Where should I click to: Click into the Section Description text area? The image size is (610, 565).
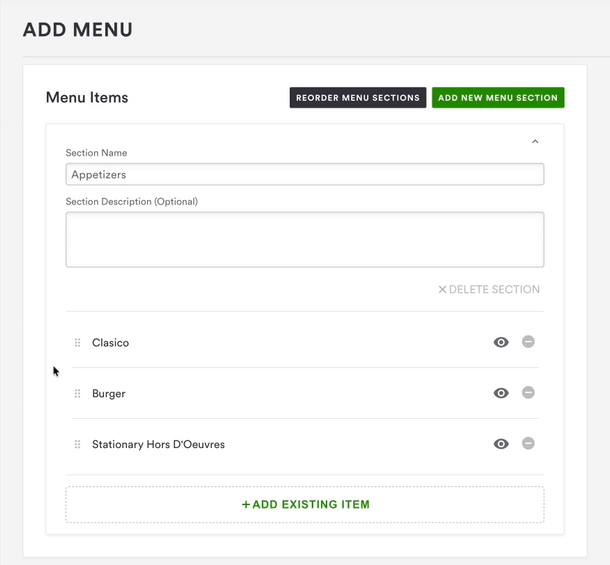305,239
